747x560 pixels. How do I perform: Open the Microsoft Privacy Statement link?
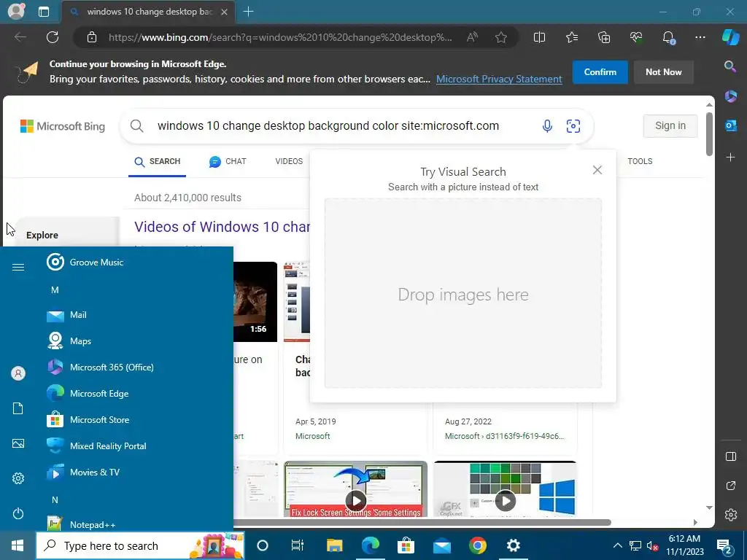499,79
